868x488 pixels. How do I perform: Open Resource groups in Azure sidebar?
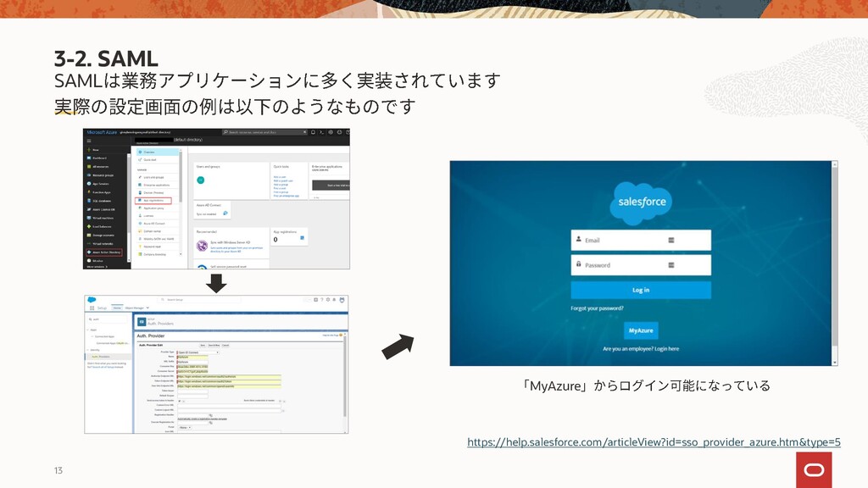(x=100, y=175)
